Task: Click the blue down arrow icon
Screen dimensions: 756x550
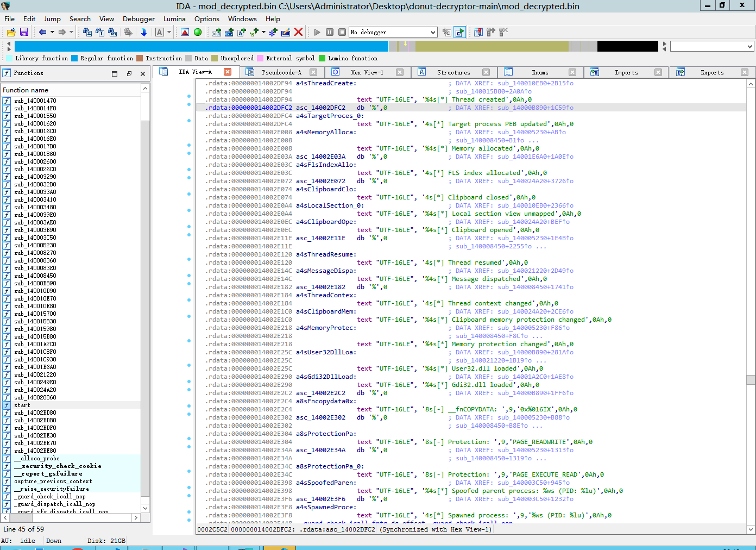Action: pyautogui.click(x=144, y=33)
